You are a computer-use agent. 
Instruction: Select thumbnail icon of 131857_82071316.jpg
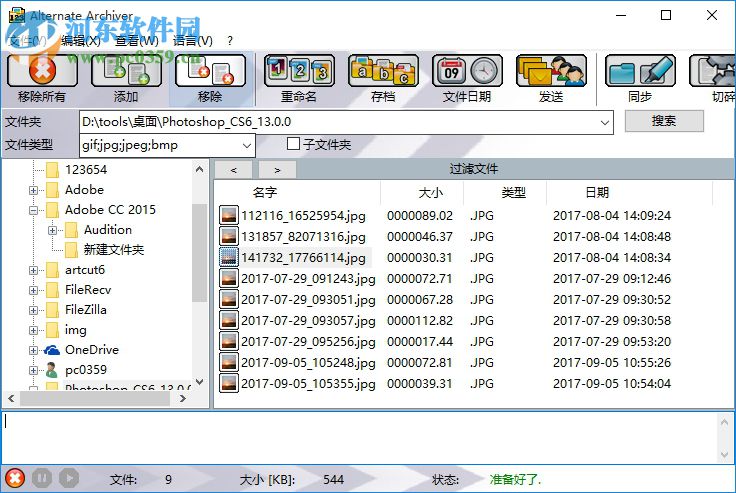point(229,237)
